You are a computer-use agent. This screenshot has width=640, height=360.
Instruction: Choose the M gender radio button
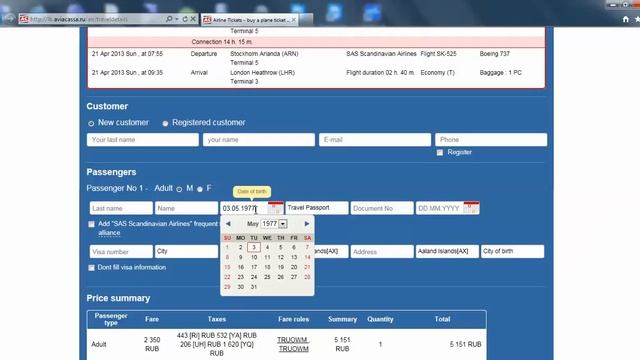coord(179,189)
